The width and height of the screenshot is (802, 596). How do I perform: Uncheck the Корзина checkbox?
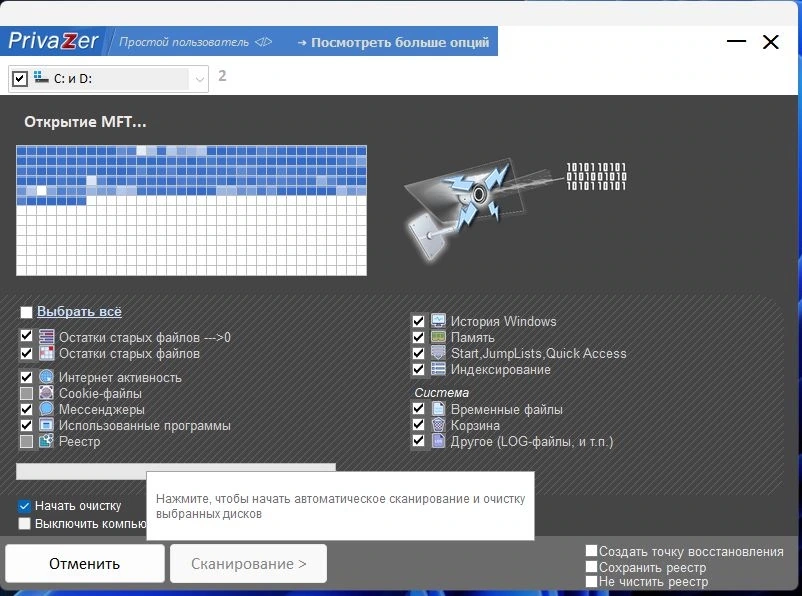418,425
